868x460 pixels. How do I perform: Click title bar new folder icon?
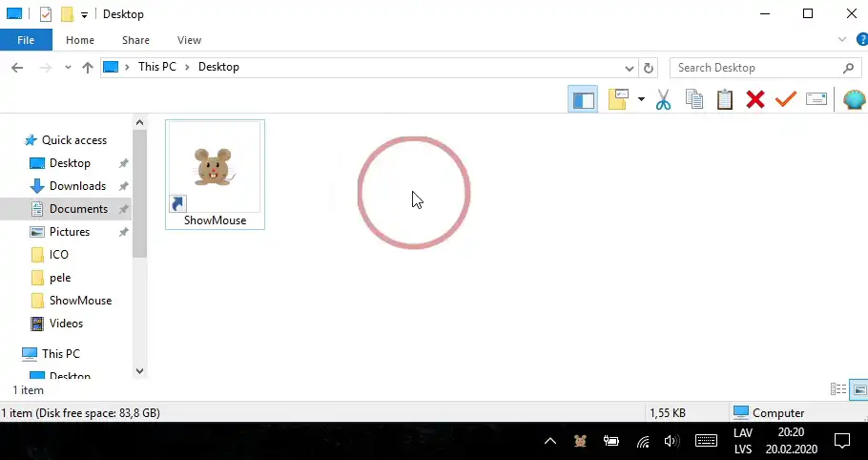pos(67,14)
